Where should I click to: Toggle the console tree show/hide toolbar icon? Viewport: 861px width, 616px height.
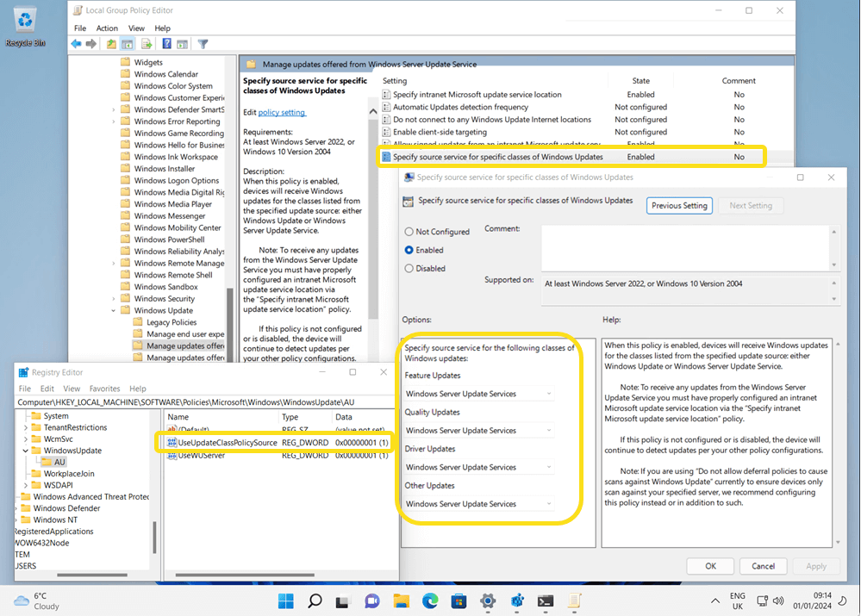click(128, 44)
